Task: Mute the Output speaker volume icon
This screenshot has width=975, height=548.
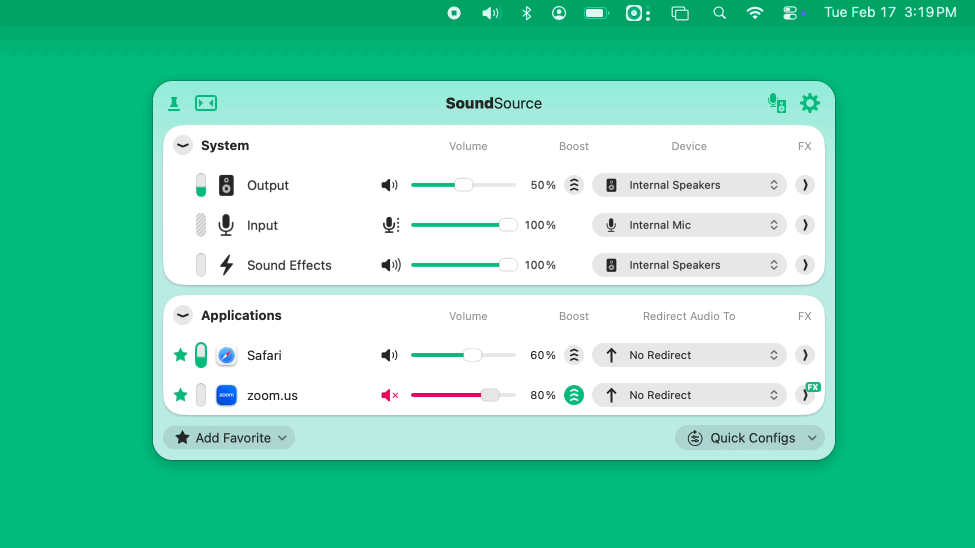Action: 389,185
